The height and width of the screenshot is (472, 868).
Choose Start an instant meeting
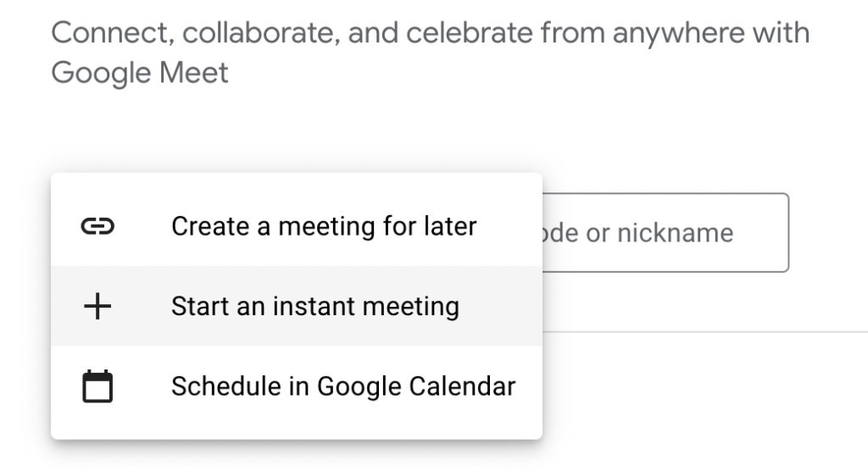296,306
